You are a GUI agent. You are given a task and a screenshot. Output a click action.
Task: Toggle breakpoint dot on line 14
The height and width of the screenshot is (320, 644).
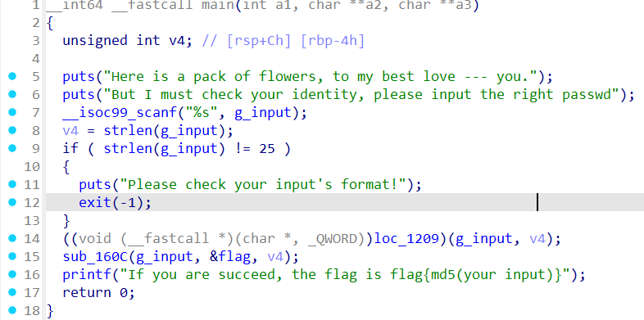coord(12,238)
